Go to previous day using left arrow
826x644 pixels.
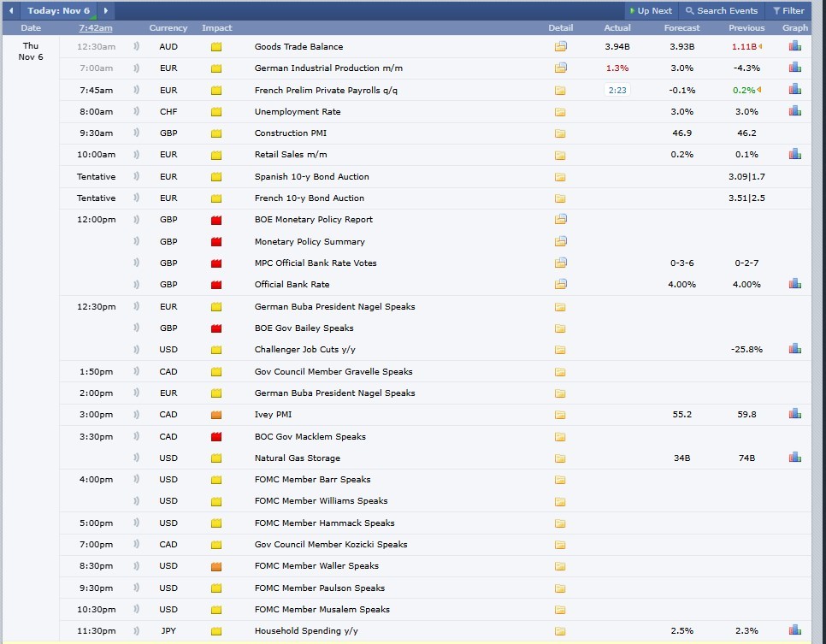coord(12,11)
